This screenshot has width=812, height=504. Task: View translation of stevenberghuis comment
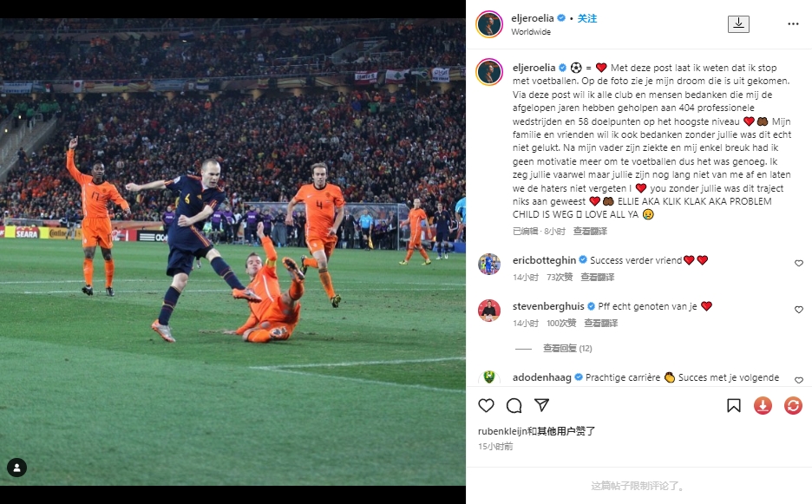pyautogui.click(x=600, y=324)
